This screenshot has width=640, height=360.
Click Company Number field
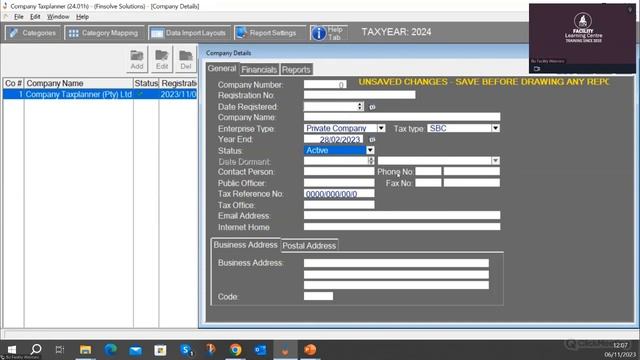tap(325, 84)
